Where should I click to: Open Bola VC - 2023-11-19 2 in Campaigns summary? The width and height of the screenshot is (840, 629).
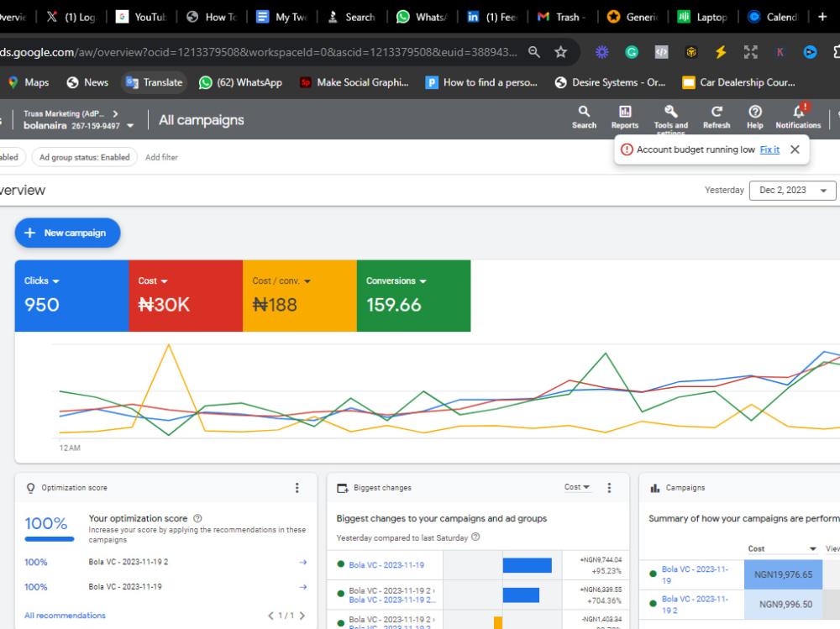(695, 605)
